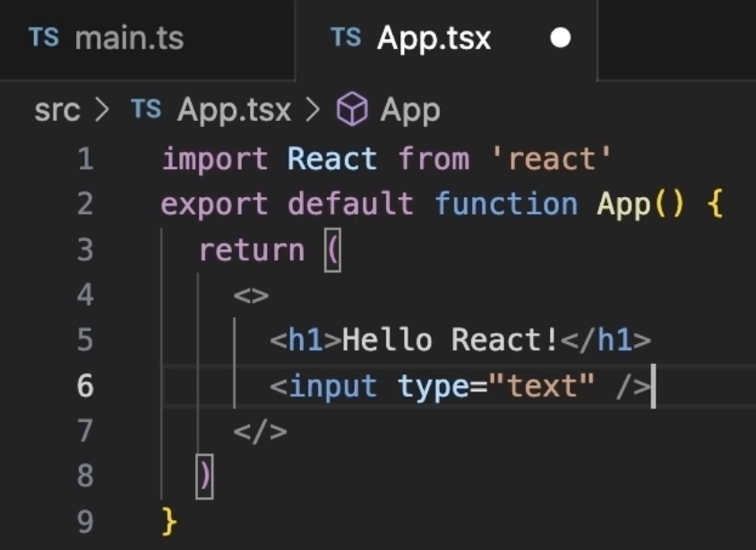Click the opening fragment tag <>
The image size is (756, 550).
[x=251, y=295]
